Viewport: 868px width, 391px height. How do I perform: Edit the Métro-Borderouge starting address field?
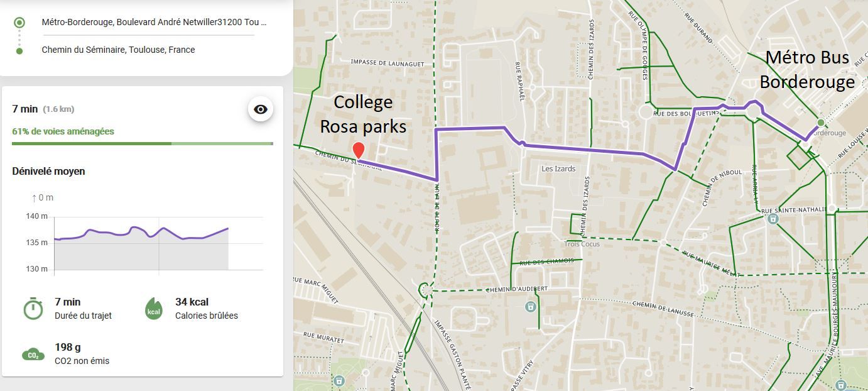154,22
